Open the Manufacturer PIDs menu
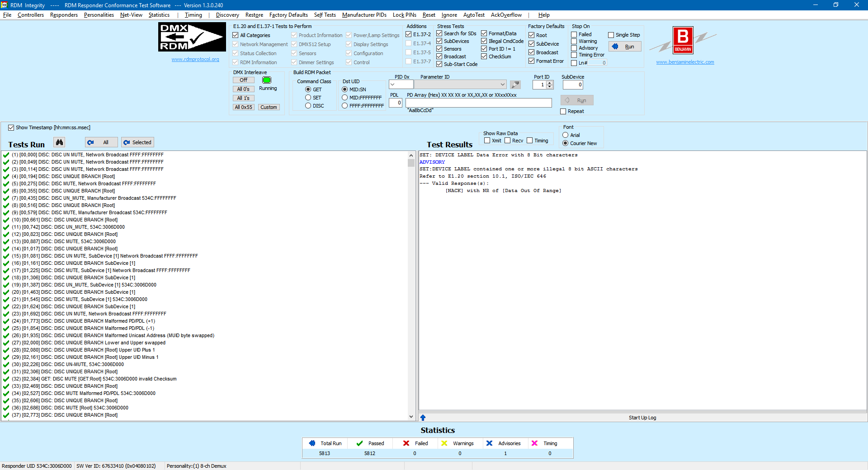 pyautogui.click(x=364, y=15)
